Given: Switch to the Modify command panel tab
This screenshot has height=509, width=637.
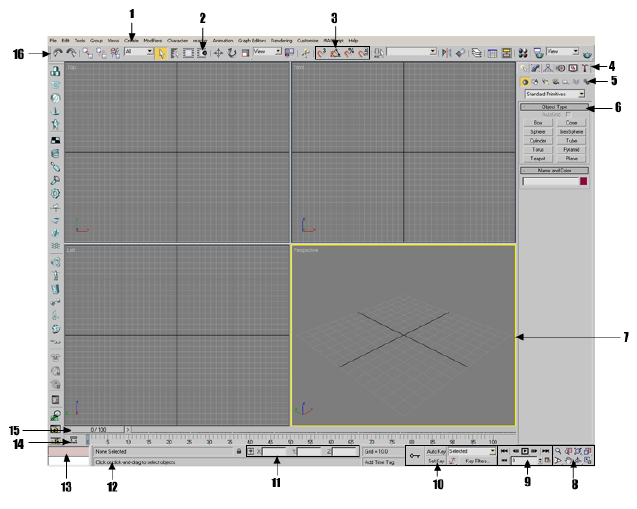Looking at the screenshot, I should tap(535, 68).
